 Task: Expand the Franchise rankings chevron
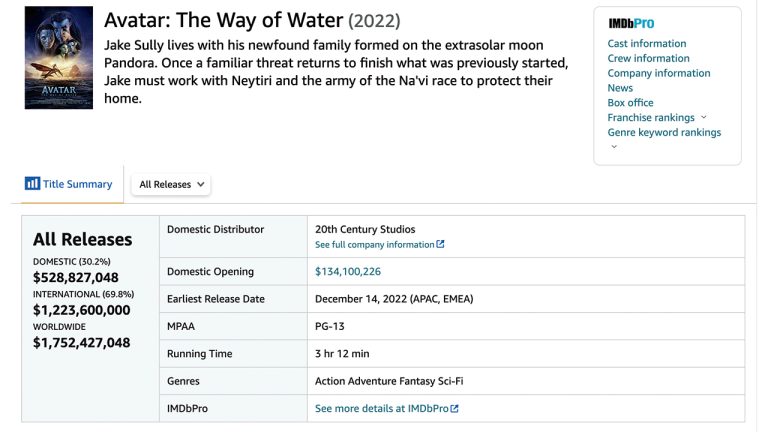click(704, 118)
